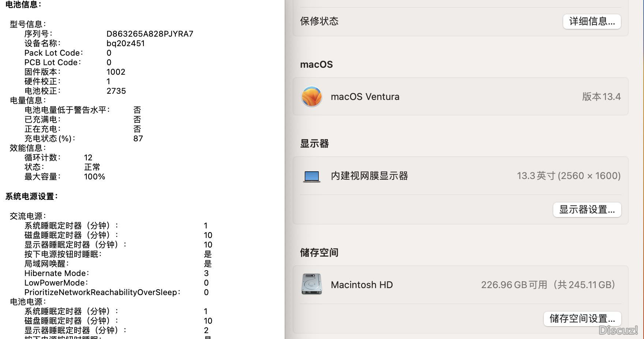
Task: Click the macOS Ventura logo icon
Action: pyautogui.click(x=311, y=97)
